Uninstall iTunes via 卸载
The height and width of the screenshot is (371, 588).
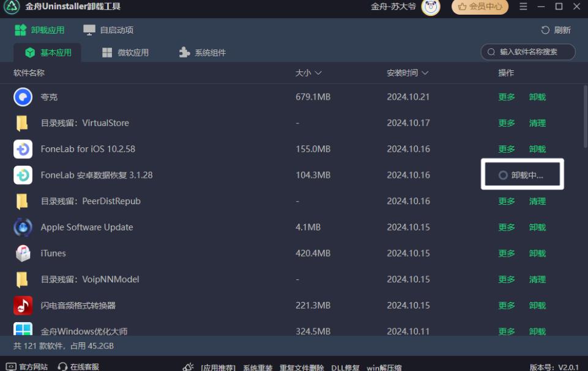[x=537, y=253]
